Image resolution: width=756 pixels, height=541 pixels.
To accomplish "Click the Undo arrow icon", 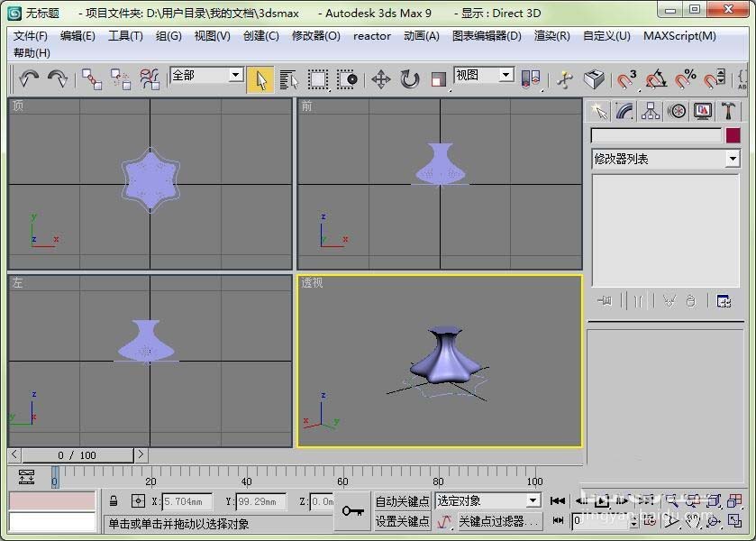I will click(29, 78).
